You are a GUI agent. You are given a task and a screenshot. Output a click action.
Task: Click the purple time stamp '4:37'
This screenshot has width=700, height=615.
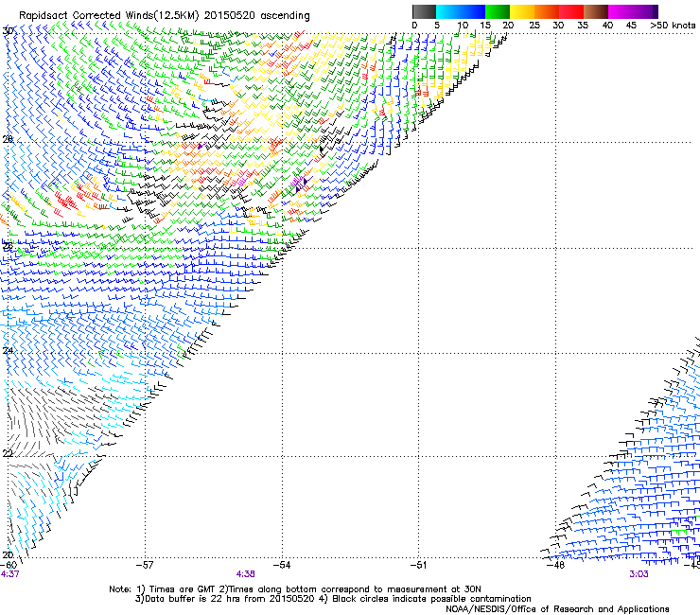[9, 574]
